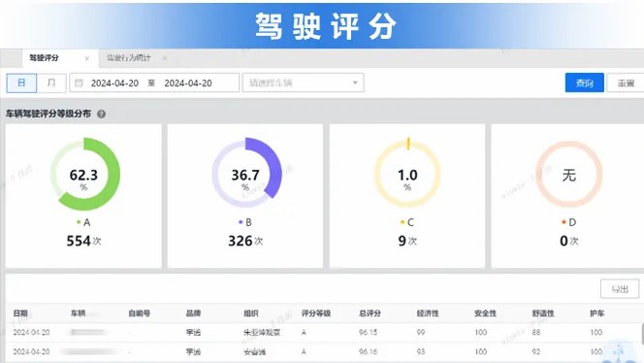The image size is (644, 363).
Task: Click the 导出 export button
Action: 620,288
